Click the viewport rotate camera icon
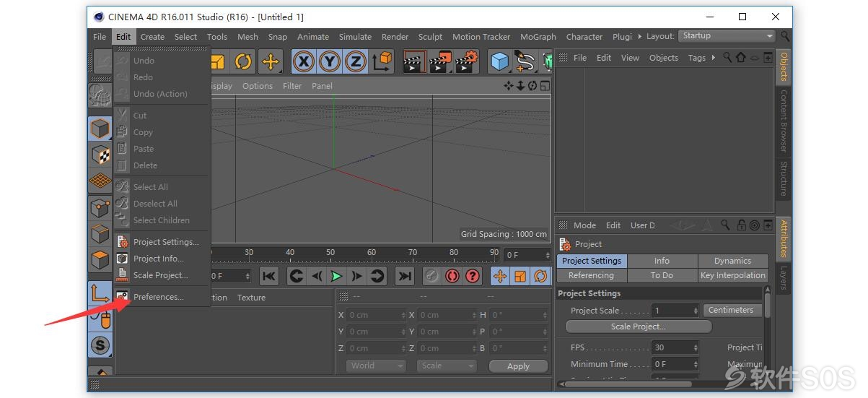 [x=532, y=86]
